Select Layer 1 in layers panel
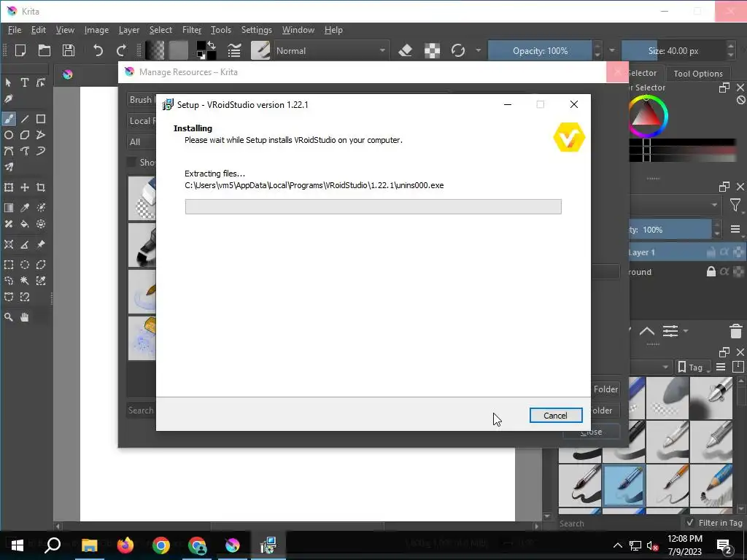The height and width of the screenshot is (560, 747). click(x=687, y=252)
